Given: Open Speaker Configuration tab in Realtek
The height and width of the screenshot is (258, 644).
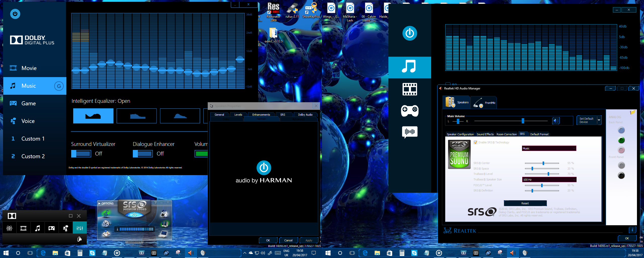Looking at the screenshot, I should 460,134.
